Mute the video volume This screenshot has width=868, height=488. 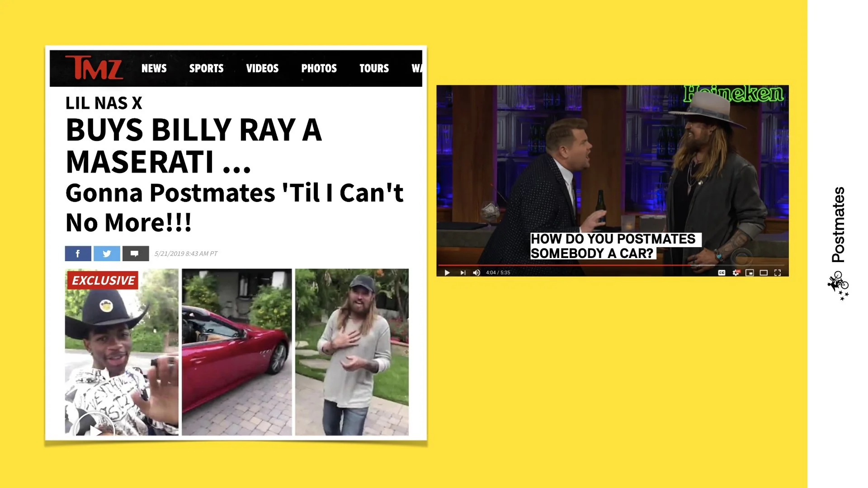[476, 272]
